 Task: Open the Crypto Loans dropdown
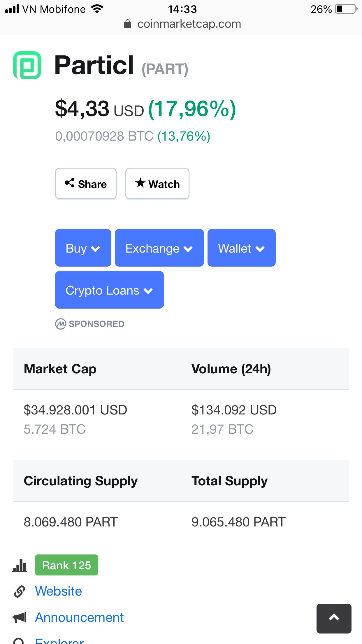point(109,290)
